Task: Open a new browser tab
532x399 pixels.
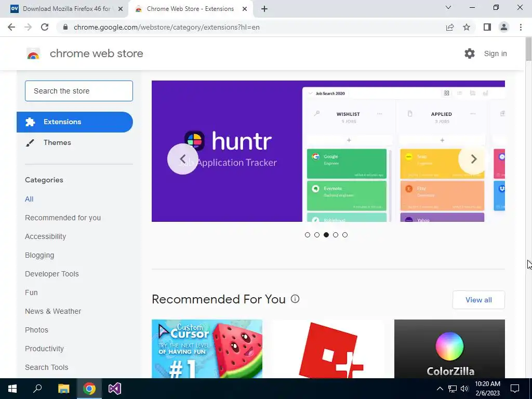Action: pos(264,9)
